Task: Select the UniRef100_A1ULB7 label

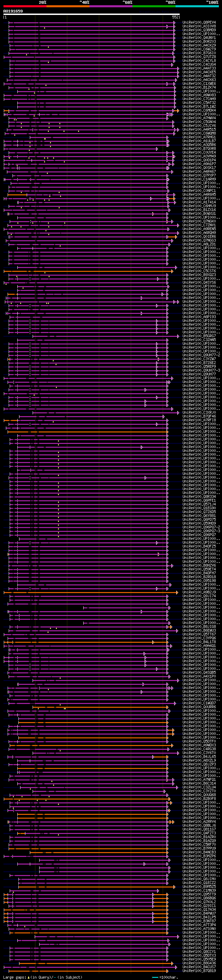Action: [x=199, y=141]
